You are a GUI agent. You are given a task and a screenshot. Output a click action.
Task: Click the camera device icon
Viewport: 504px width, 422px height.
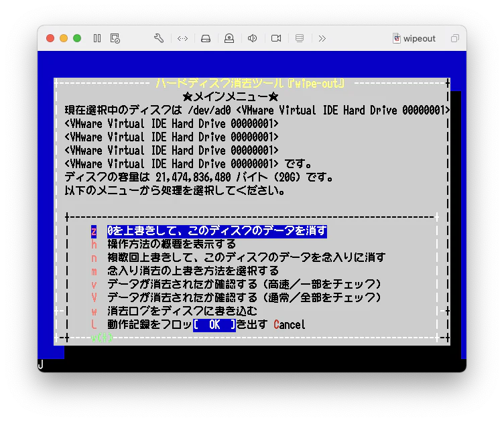[276, 39]
